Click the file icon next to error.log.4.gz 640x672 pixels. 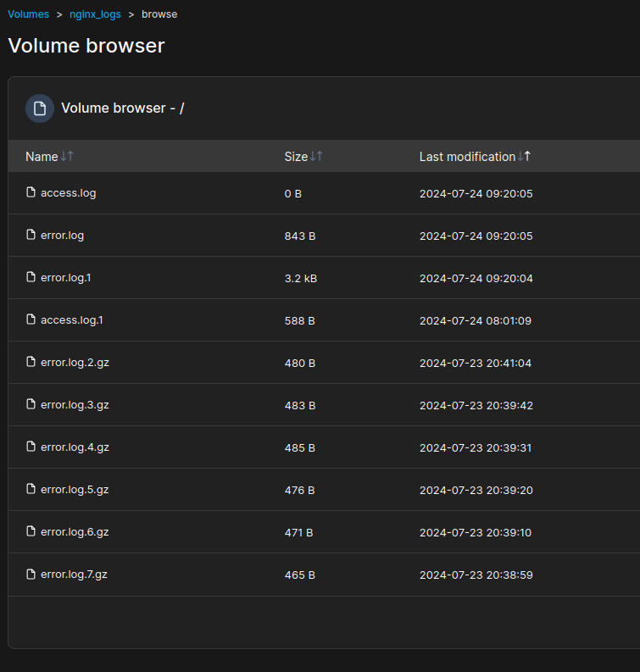tap(31, 447)
